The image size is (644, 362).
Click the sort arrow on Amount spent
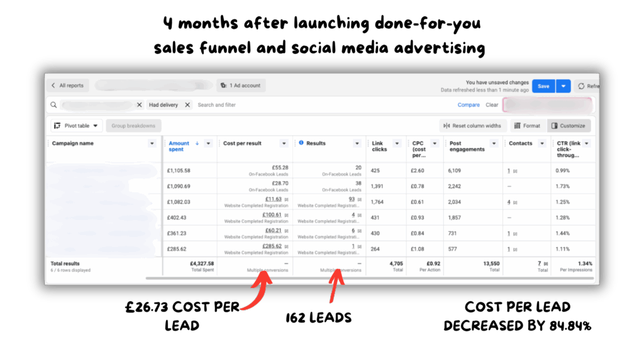pyautogui.click(x=197, y=143)
